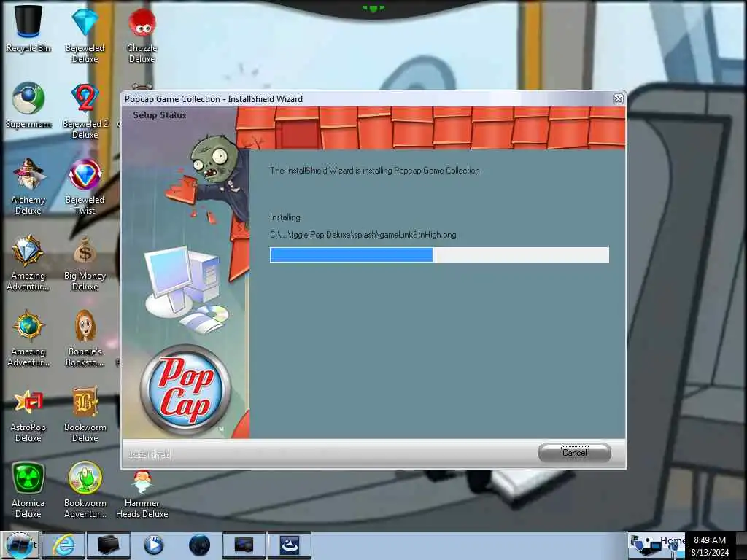Click the PopCap logo in installer
The width and height of the screenshot is (747, 560).
pyautogui.click(x=186, y=389)
